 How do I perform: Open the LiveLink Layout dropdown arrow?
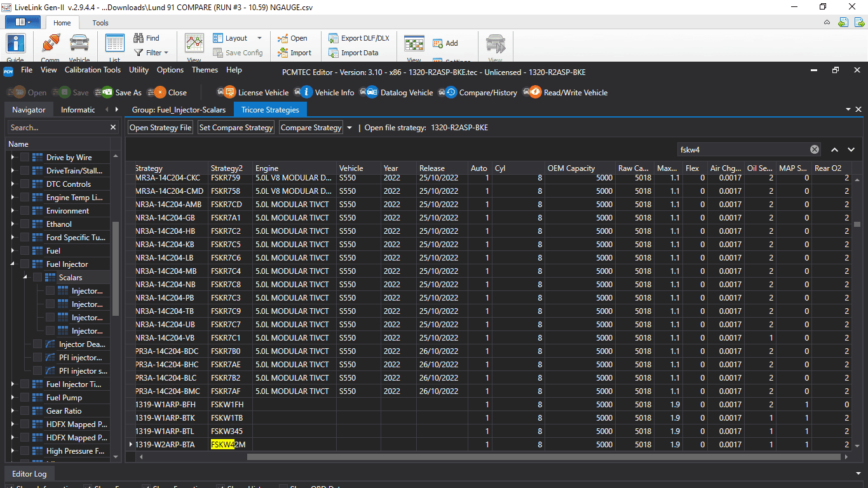click(x=259, y=38)
